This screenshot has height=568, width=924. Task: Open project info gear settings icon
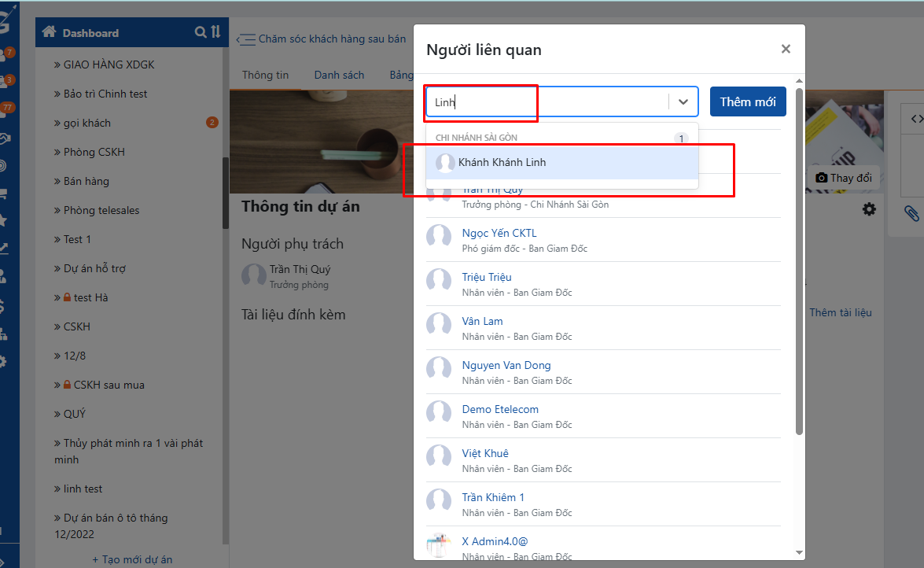pyautogui.click(x=869, y=209)
